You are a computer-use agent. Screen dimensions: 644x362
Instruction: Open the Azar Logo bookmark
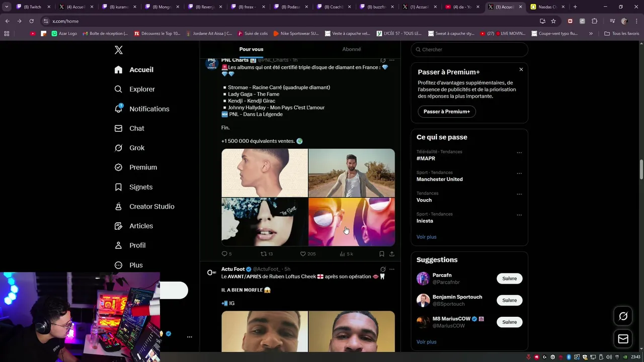pos(64,34)
